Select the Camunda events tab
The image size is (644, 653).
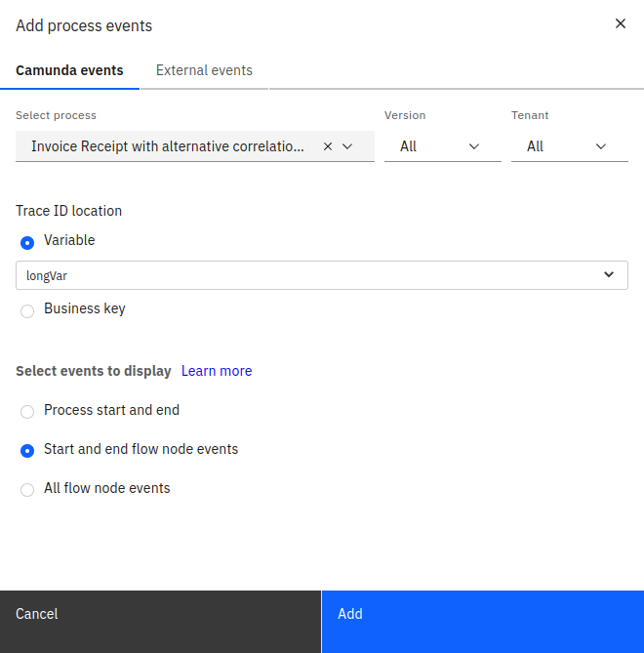pos(69,70)
